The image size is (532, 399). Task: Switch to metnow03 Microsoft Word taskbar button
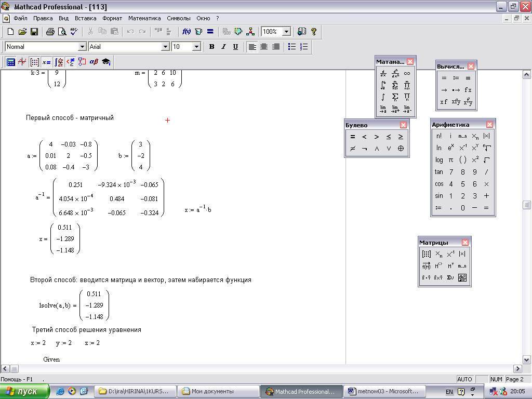384,392
